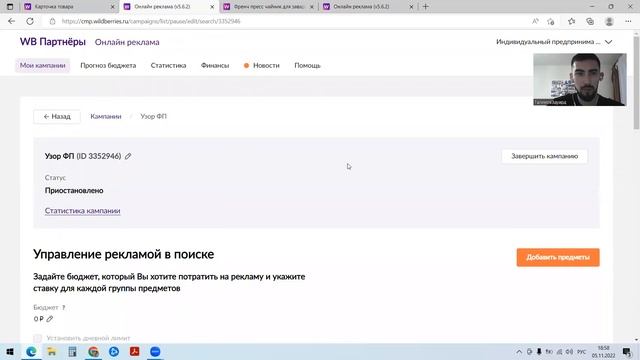Open the blue arrow app on taskbar
This screenshot has height=360, width=640.
(114, 351)
